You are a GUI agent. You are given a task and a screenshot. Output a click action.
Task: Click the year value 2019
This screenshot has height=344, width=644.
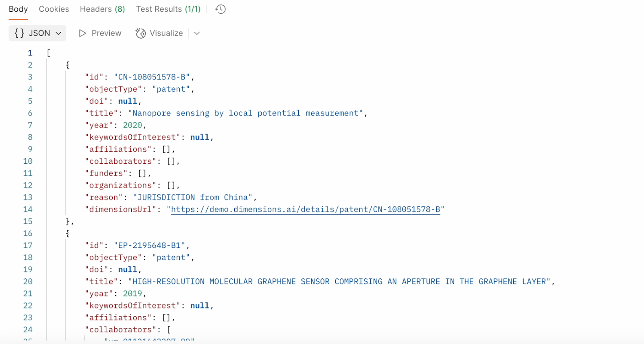coord(132,294)
